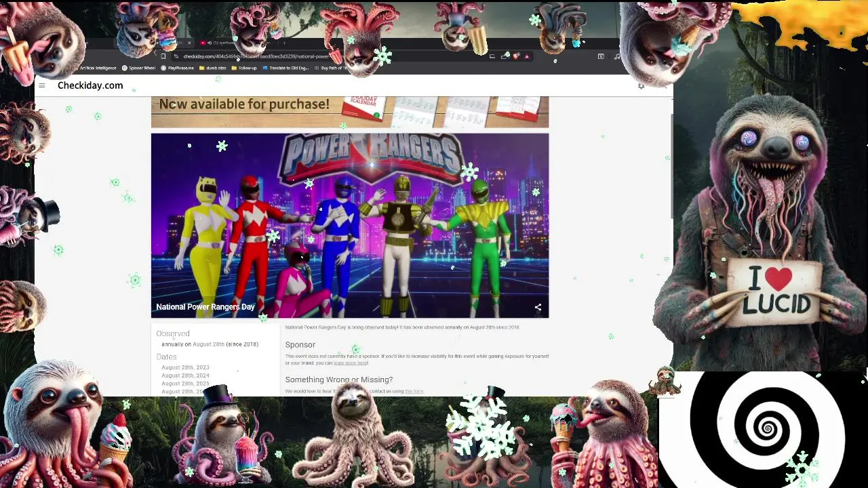Image resolution: width=868 pixels, height=488 pixels.
Task: Expand the dumb sites bookmark folder
Action: click(x=213, y=68)
